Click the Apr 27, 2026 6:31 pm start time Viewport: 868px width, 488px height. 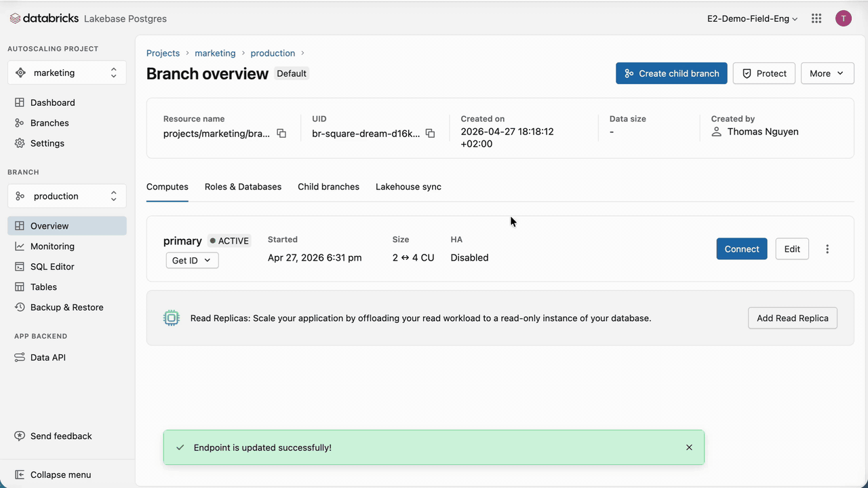[x=315, y=258]
